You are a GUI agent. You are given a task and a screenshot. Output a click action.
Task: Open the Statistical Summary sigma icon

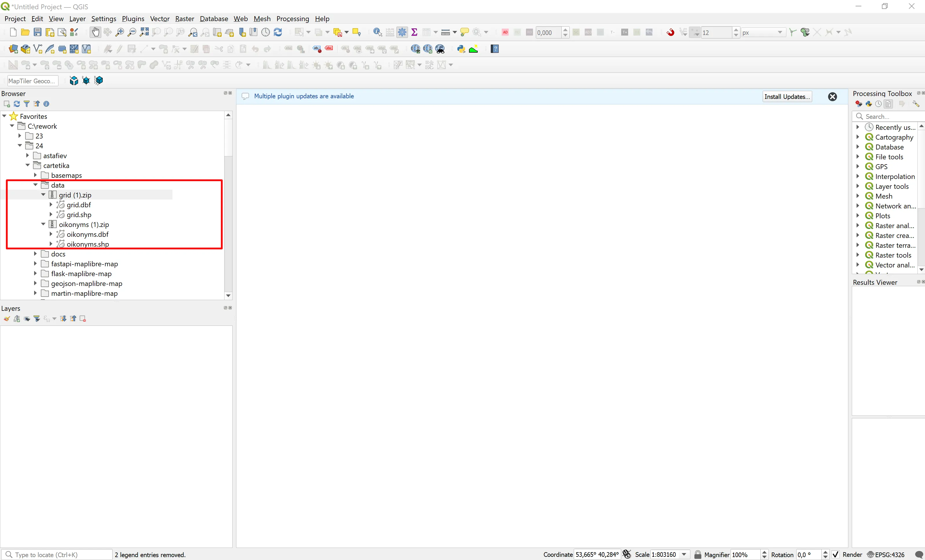pyautogui.click(x=414, y=33)
